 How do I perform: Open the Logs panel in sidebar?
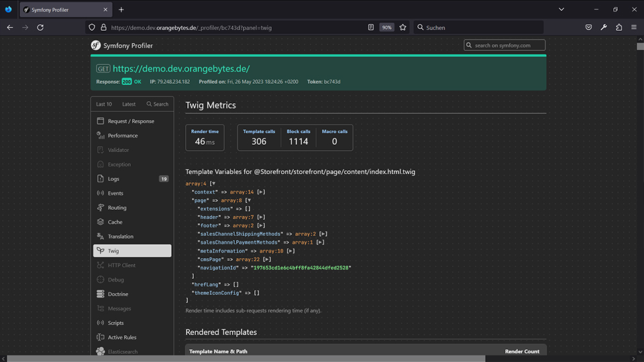click(x=113, y=179)
